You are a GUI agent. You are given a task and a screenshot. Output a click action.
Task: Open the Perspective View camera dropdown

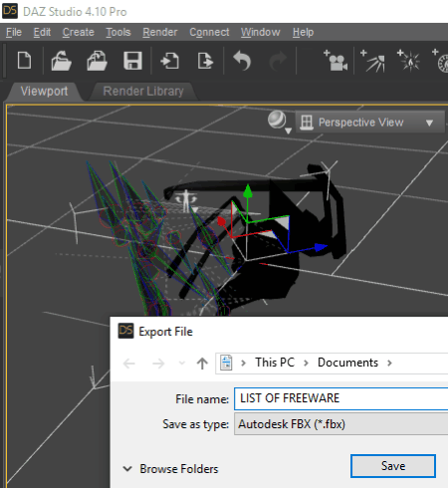[x=370, y=122]
